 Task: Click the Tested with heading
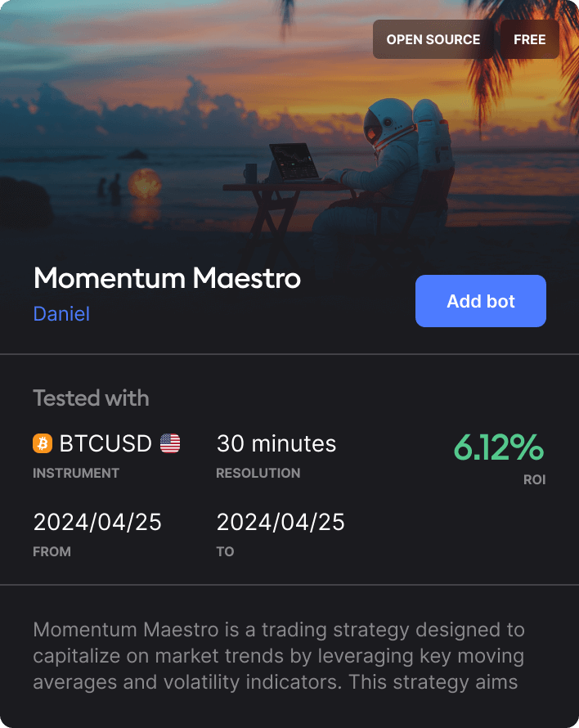click(x=91, y=398)
